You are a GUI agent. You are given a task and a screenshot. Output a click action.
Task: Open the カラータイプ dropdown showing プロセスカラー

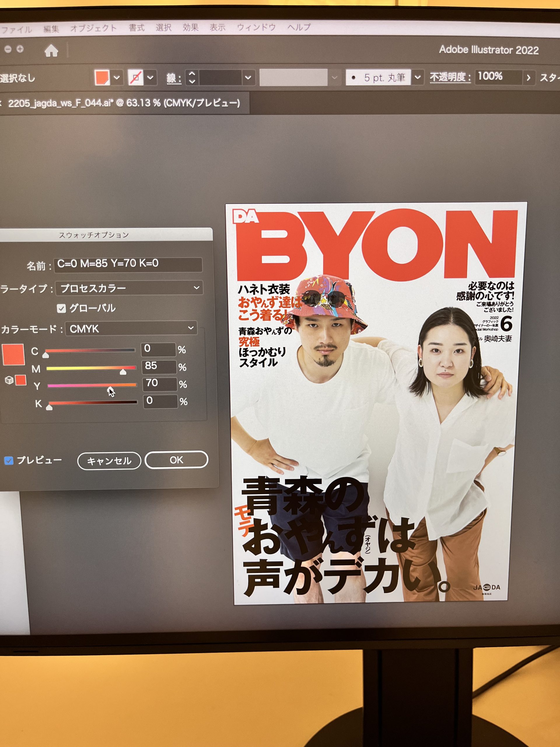(x=129, y=288)
